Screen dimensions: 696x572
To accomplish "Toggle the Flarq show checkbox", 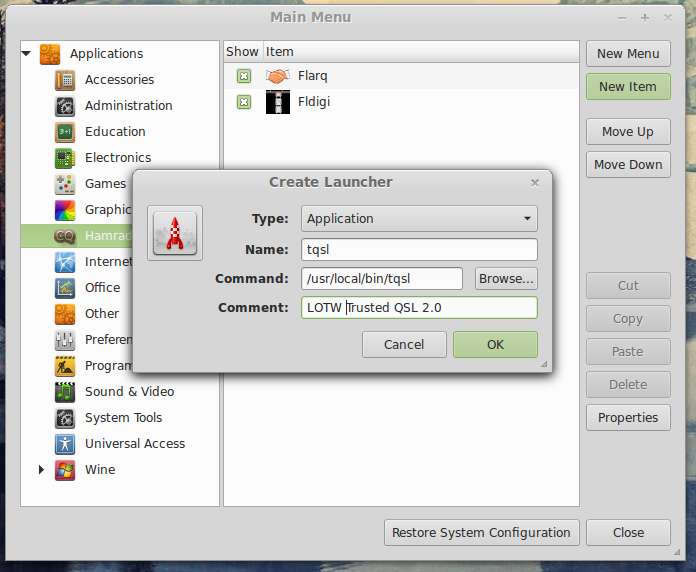I will click(243, 76).
